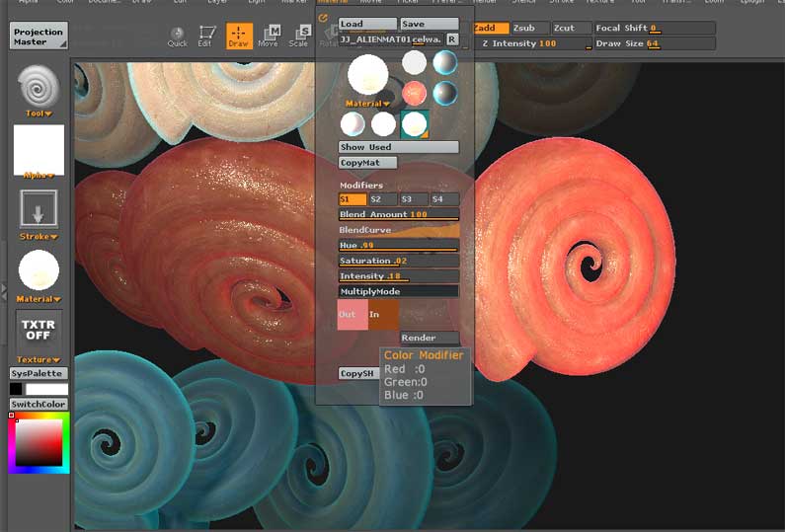The height and width of the screenshot is (532, 785).
Task: Click the highlighted Draw mode icon
Action: tap(238, 37)
